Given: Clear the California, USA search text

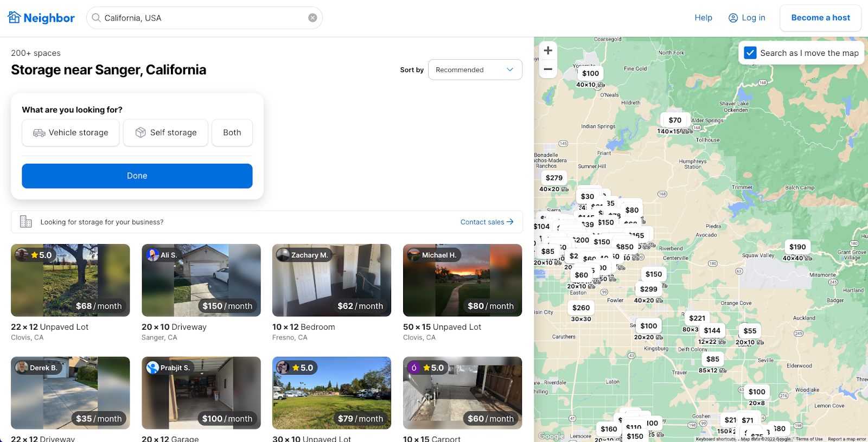Looking at the screenshot, I should pyautogui.click(x=312, y=18).
